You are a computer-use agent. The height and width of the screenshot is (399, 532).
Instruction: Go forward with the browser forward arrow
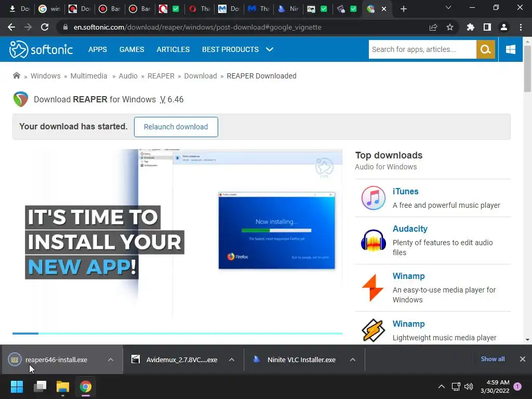tap(28, 27)
